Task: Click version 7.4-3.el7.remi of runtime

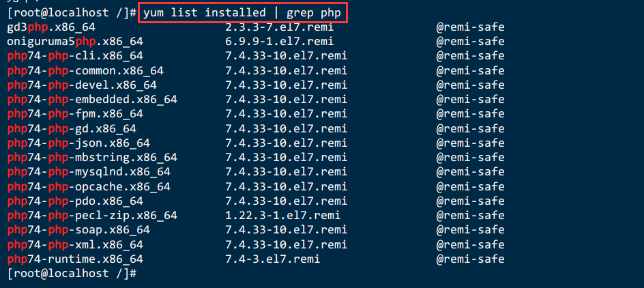Action: [273, 259]
